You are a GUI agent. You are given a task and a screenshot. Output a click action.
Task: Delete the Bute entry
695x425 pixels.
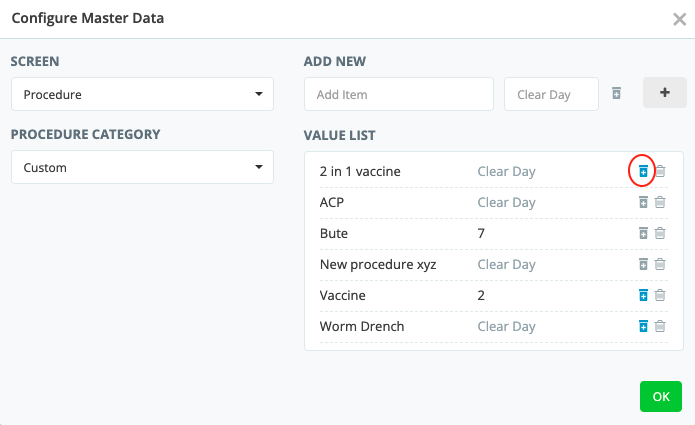click(x=660, y=234)
